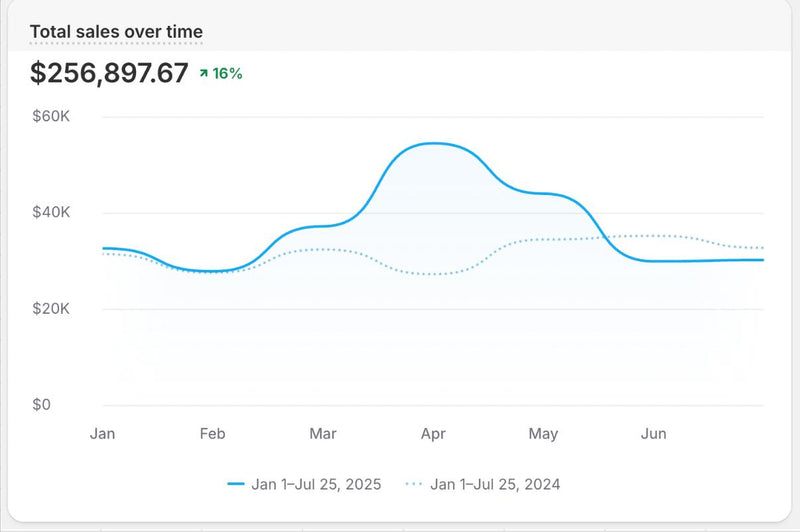Viewport: 800px width, 532px height.
Task: Select the Apr x-axis label
Action: (433, 434)
